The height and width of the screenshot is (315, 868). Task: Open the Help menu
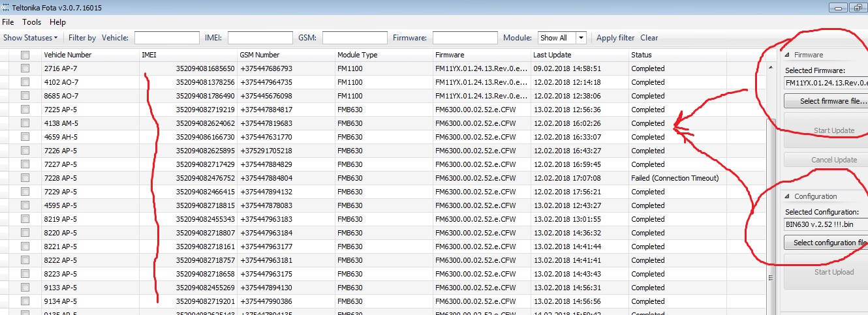(57, 22)
